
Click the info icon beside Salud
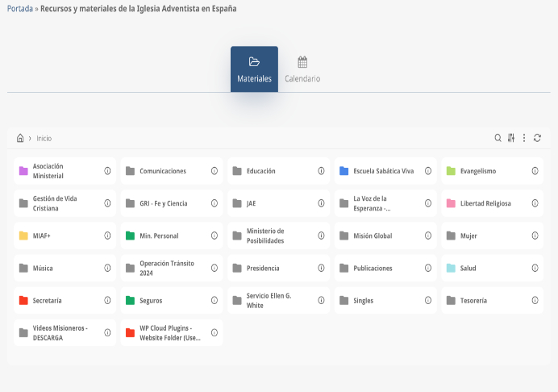pyautogui.click(x=535, y=268)
